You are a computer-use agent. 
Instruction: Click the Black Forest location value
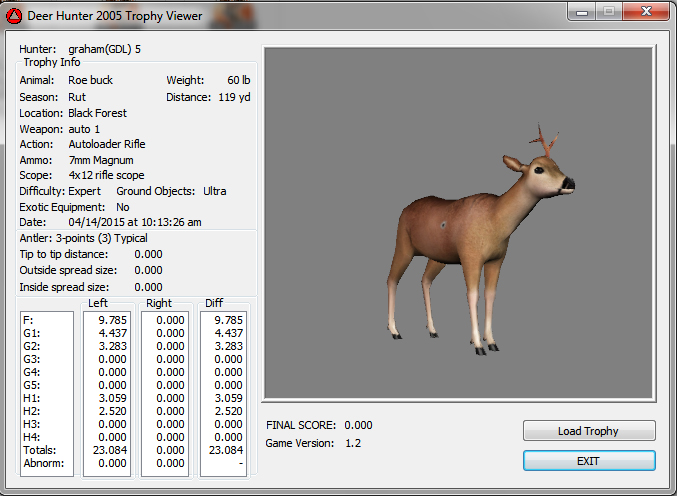97,113
